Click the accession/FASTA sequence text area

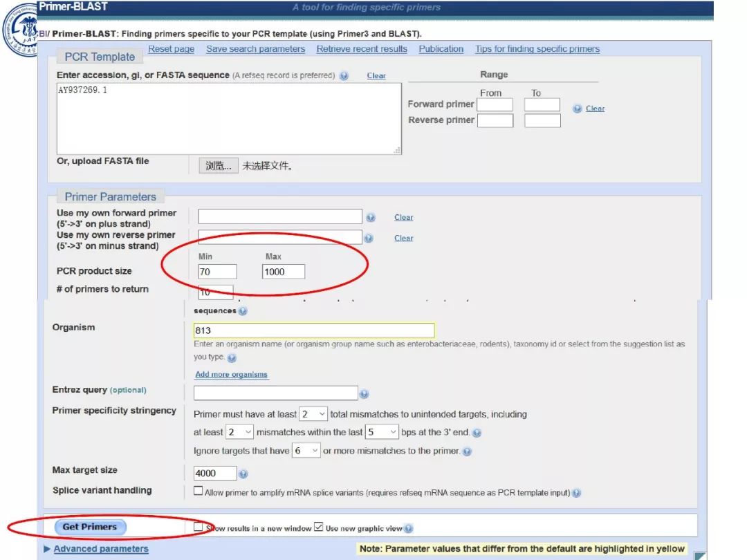coord(229,119)
